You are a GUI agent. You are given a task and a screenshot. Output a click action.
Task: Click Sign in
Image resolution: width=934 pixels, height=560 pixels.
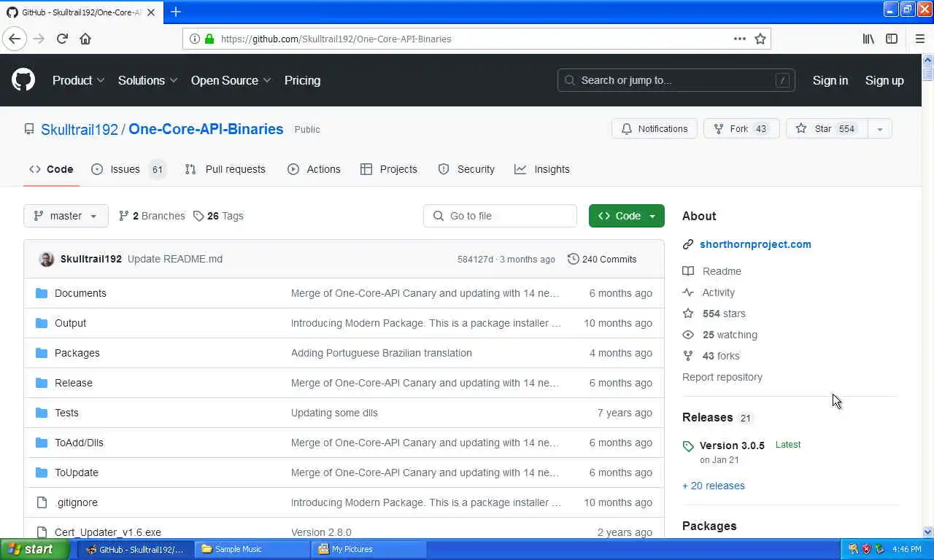point(830,80)
